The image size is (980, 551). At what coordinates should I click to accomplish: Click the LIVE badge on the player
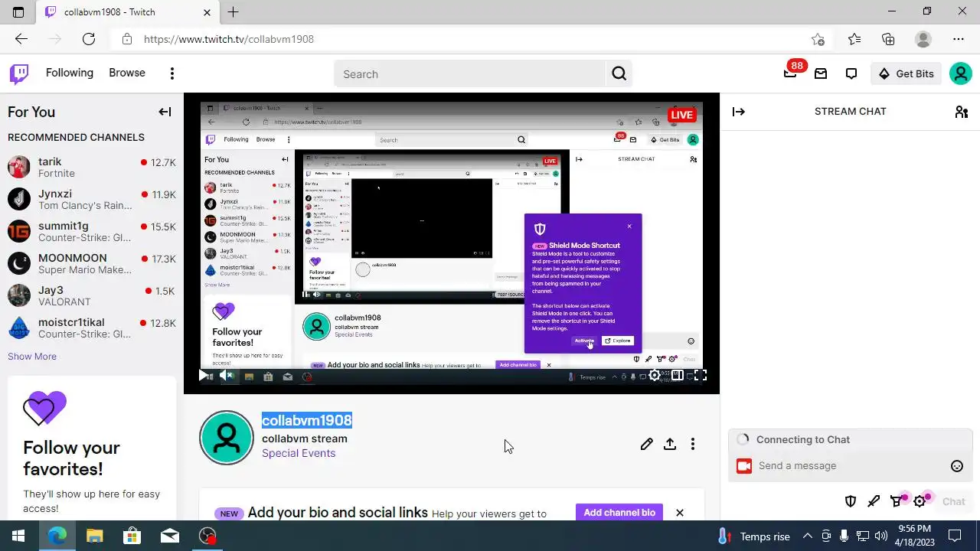pyautogui.click(x=681, y=115)
